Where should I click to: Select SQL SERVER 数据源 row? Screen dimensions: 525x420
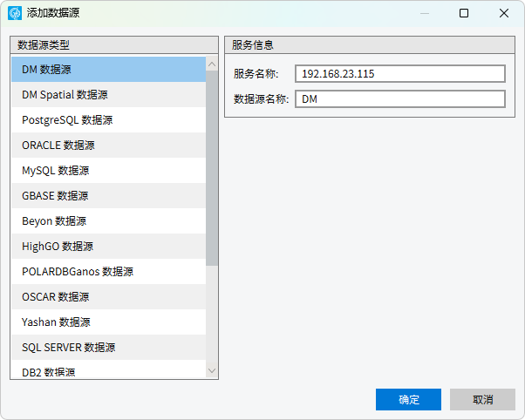pos(108,348)
